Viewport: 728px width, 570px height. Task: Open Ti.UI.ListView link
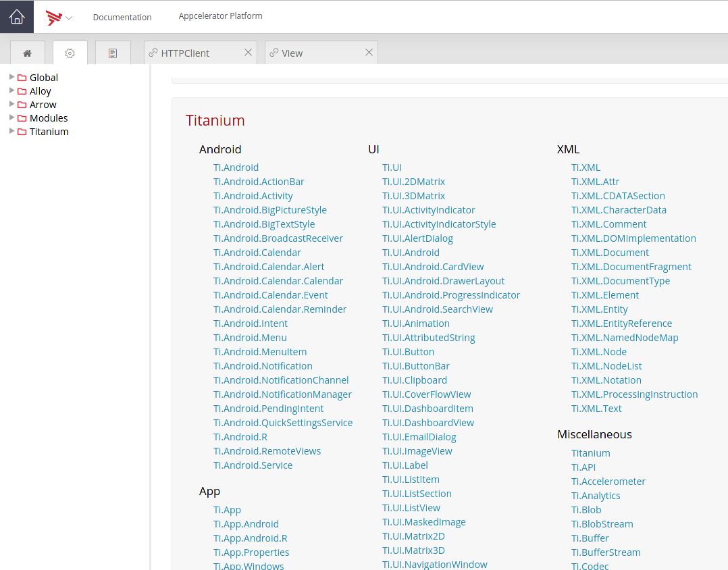(x=411, y=508)
